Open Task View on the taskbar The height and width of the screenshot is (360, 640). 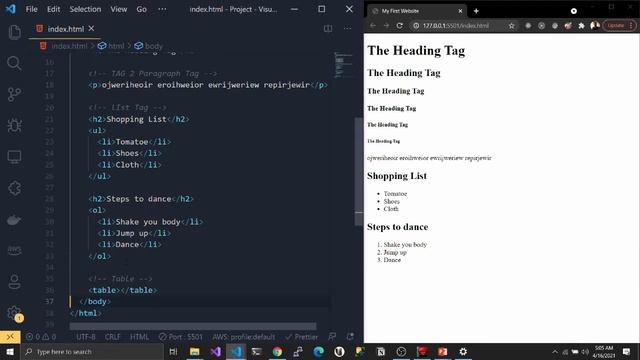coord(173,351)
